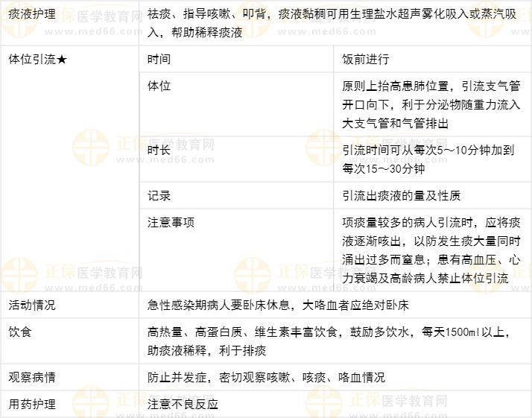Click the 引流出痰液的量及性质 cell
Viewport: 532px width, 418px height.
[x=401, y=196]
